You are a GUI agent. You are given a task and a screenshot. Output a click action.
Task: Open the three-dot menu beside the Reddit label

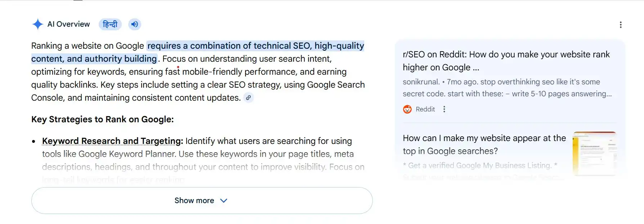(x=444, y=109)
